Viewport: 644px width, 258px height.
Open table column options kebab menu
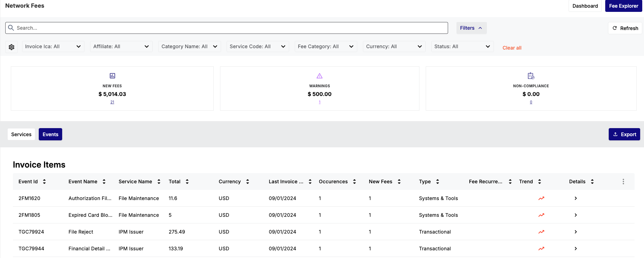click(623, 182)
